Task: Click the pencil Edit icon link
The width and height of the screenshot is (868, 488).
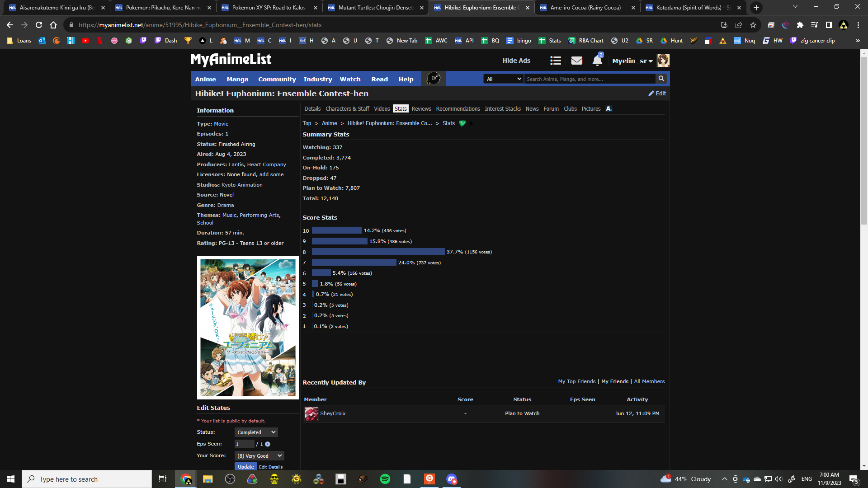Action: (657, 93)
